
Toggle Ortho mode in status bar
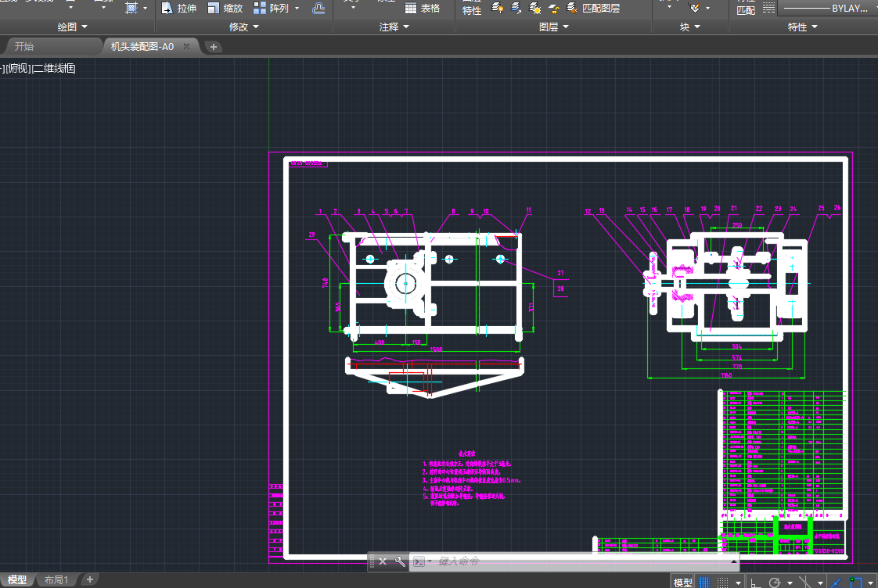(755, 583)
